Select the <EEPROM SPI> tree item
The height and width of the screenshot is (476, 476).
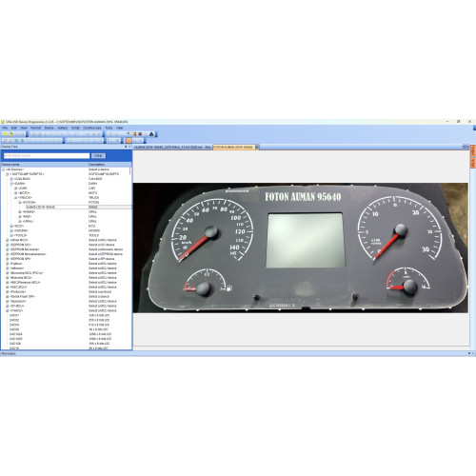(21, 259)
